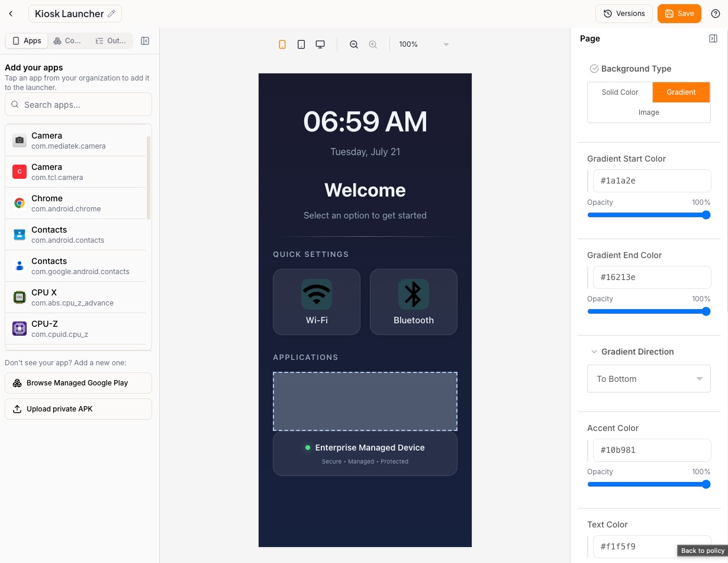Click Browse Managed Google Play button
728x563 pixels.
pyautogui.click(x=78, y=383)
